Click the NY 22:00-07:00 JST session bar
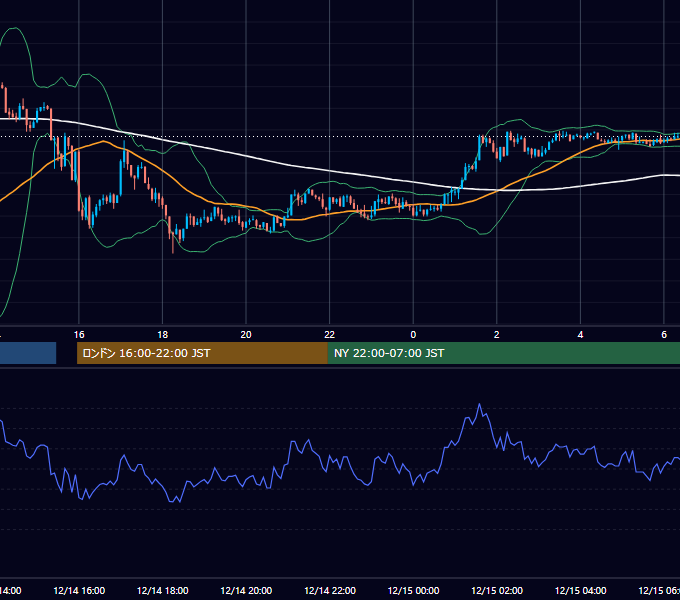 pyautogui.click(x=503, y=353)
